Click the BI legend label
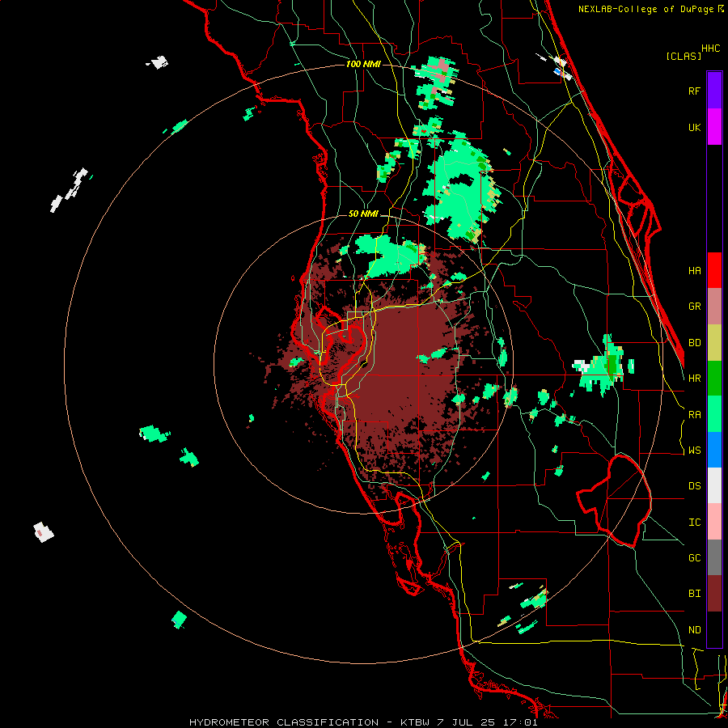Screen dimensions: 728x728 [x=694, y=594]
